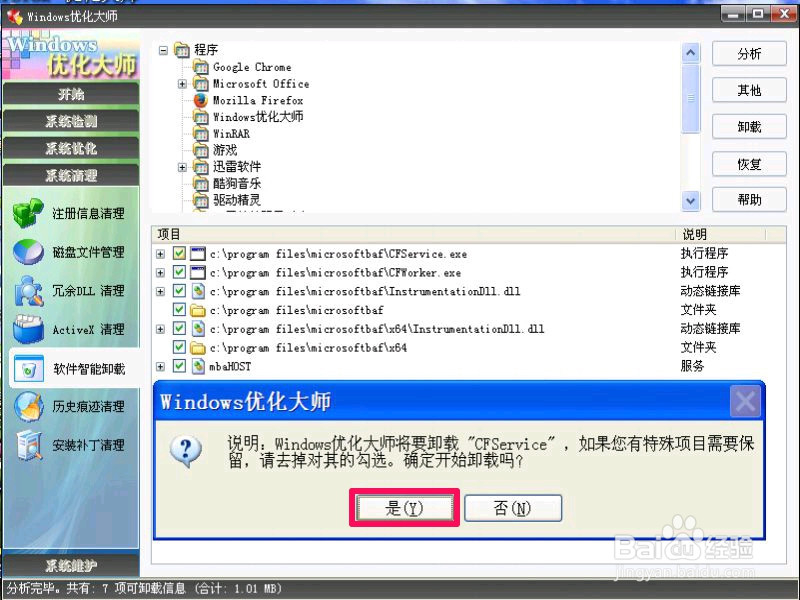Expand the Microsoft Office tree node
The image size is (800, 600).
click(182, 84)
